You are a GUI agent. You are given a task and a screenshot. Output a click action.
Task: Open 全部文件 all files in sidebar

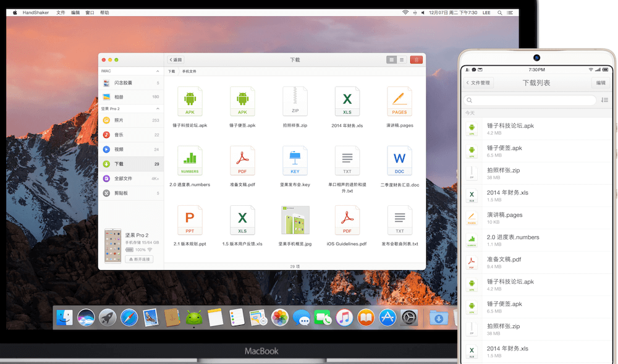131,179
